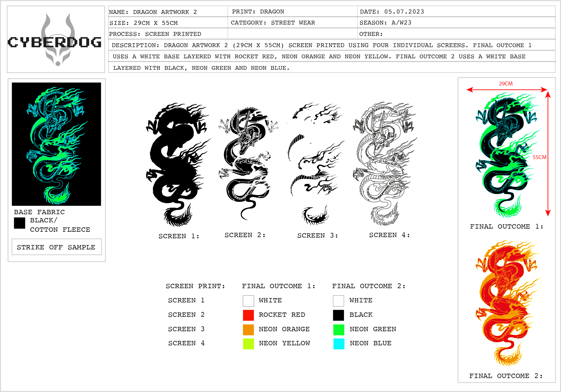Pick the Neon Yellow swatch
Viewport: 561px width, 392px height.
248,344
